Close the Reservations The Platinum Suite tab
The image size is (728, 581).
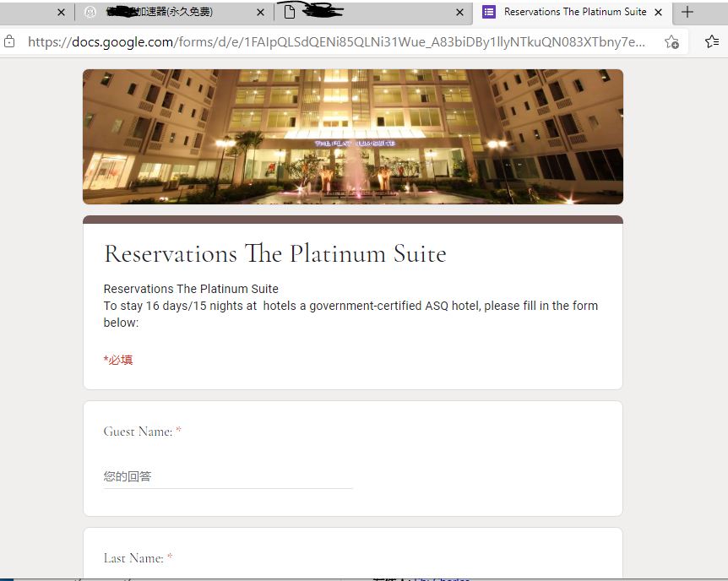tap(659, 13)
